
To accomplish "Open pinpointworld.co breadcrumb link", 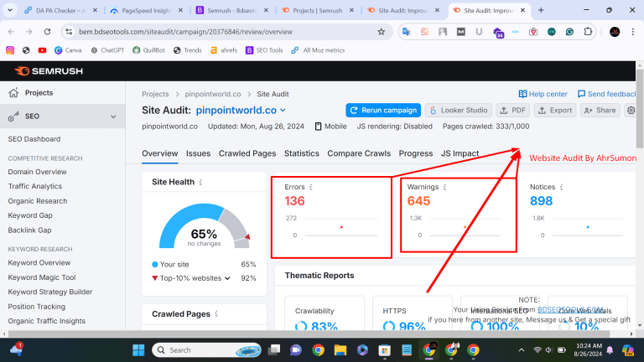I will click(x=213, y=94).
